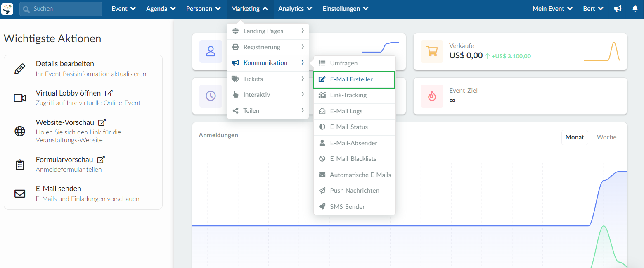Click the chart icon next to Link-Tracking
The image size is (644, 268).
point(322,95)
